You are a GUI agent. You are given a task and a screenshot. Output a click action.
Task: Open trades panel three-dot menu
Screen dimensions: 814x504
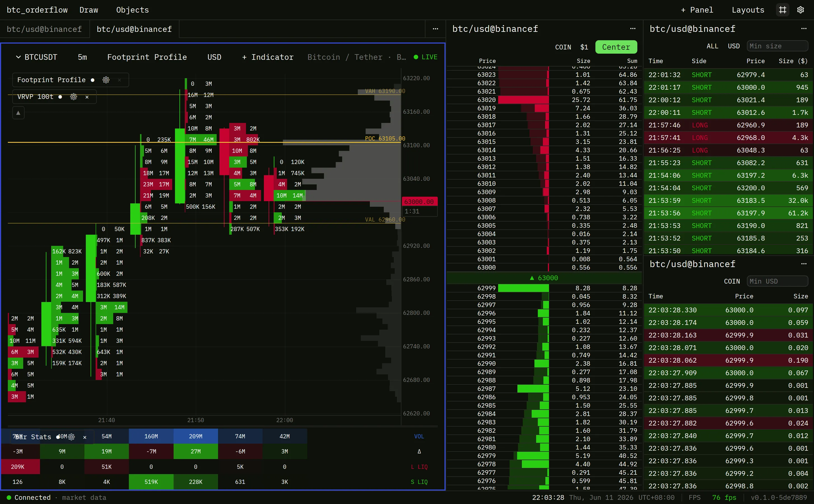(x=804, y=264)
